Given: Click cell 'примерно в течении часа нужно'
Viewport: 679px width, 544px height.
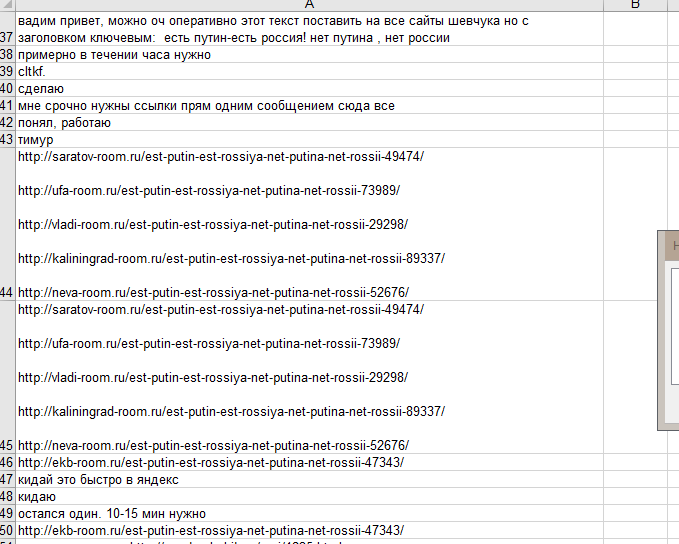Looking at the screenshot, I should coord(310,55).
